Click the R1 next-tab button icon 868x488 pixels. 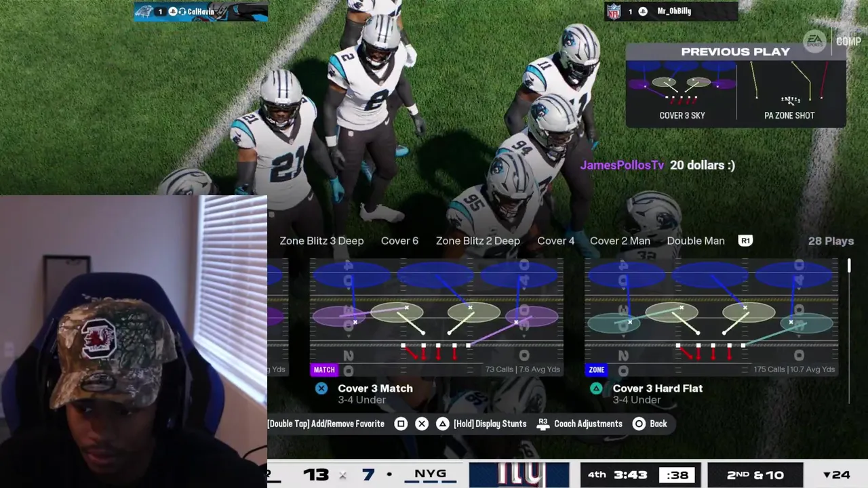click(745, 241)
